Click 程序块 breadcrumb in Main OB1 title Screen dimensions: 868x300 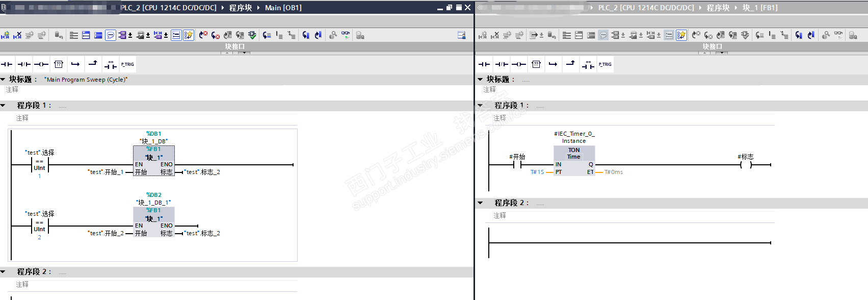(x=241, y=8)
